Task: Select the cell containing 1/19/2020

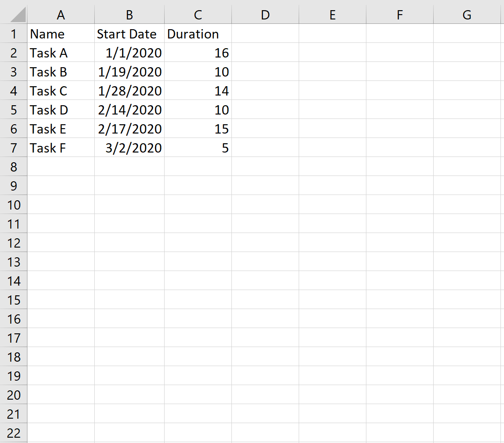Action: [x=129, y=72]
